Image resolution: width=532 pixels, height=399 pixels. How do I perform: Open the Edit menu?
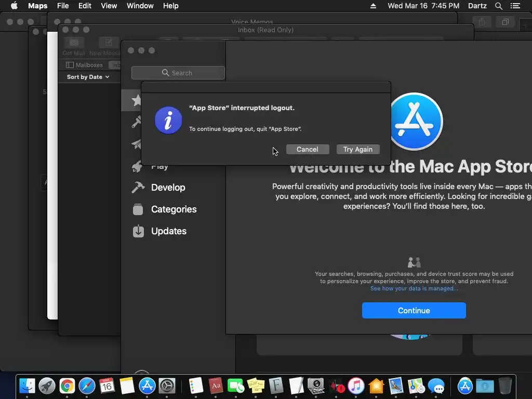pyautogui.click(x=85, y=6)
